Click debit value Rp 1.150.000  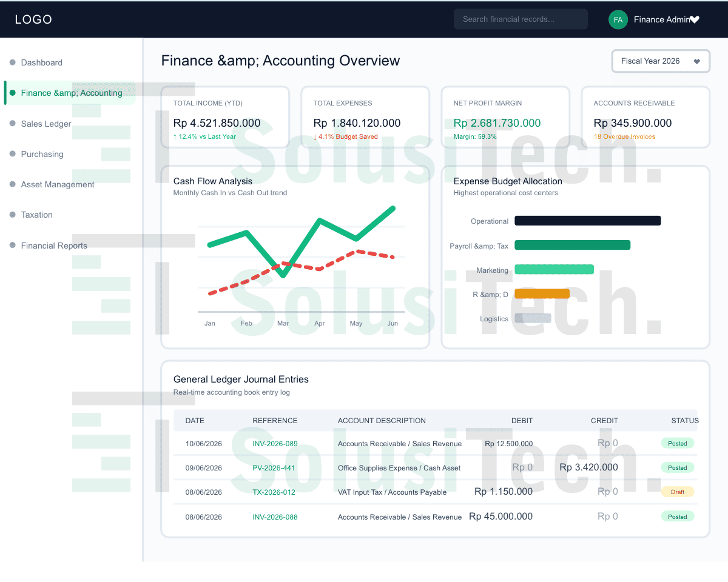(504, 492)
